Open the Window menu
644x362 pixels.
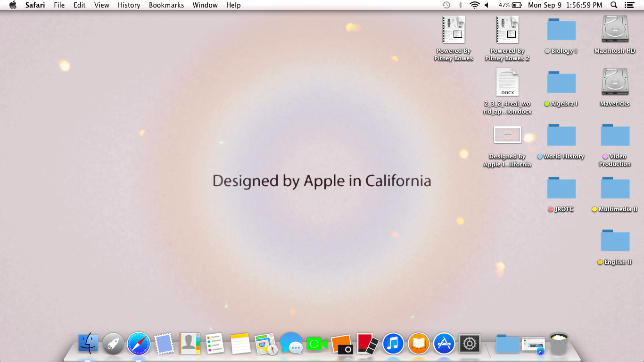tap(205, 5)
